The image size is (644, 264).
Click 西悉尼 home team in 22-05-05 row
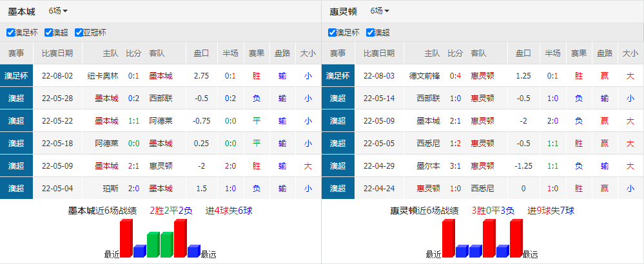click(x=429, y=144)
